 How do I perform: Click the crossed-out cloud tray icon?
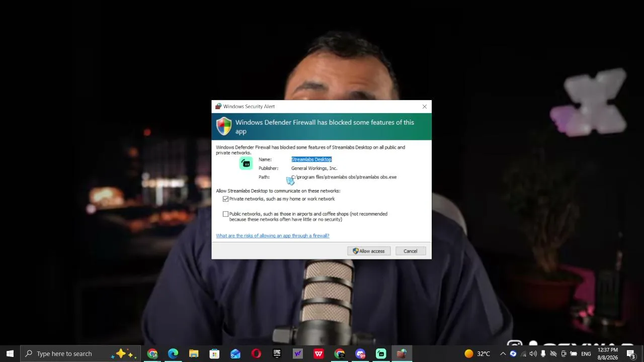pos(553,353)
